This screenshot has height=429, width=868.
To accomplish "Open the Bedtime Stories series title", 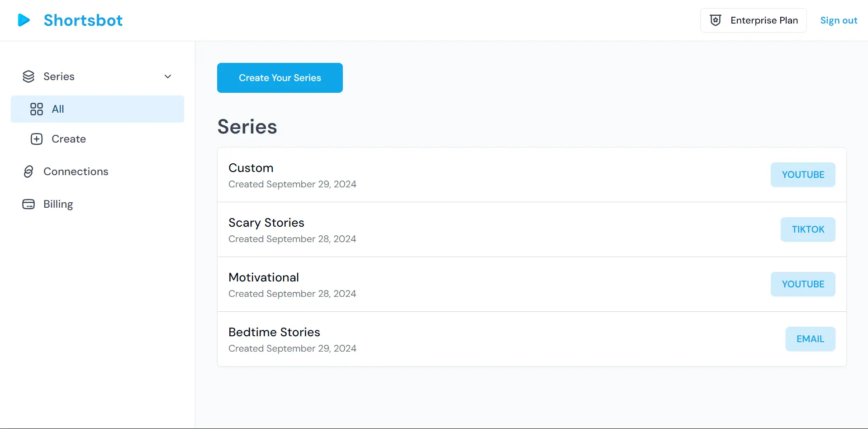I will coord(274,332).
